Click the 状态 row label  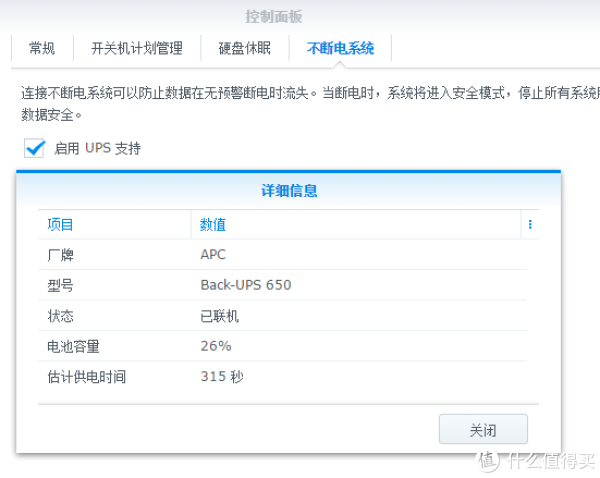click(x=61, y=316)
